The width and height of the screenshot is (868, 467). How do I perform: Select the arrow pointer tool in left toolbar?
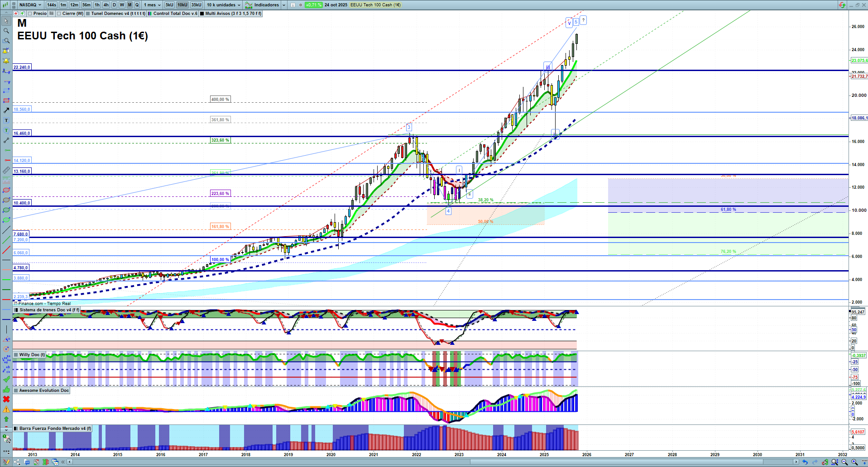tap(6, 21)
